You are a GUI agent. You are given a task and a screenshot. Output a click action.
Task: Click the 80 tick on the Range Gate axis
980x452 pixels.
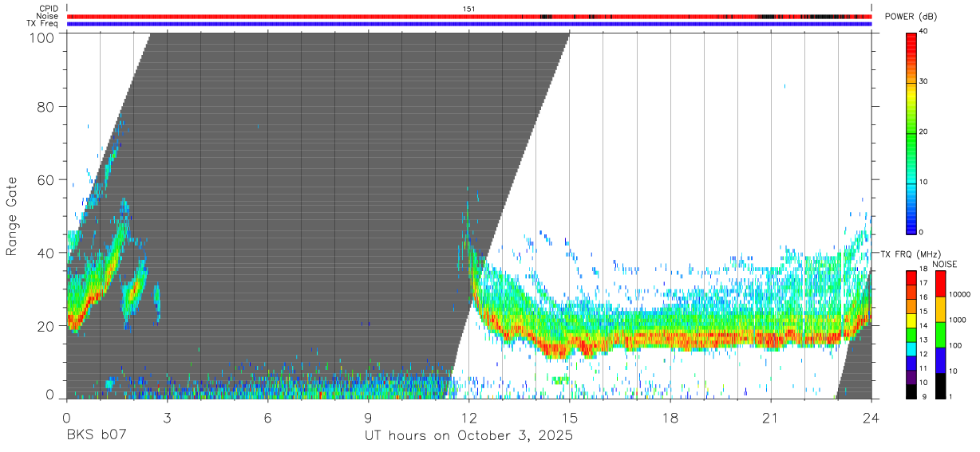[45, 107]
